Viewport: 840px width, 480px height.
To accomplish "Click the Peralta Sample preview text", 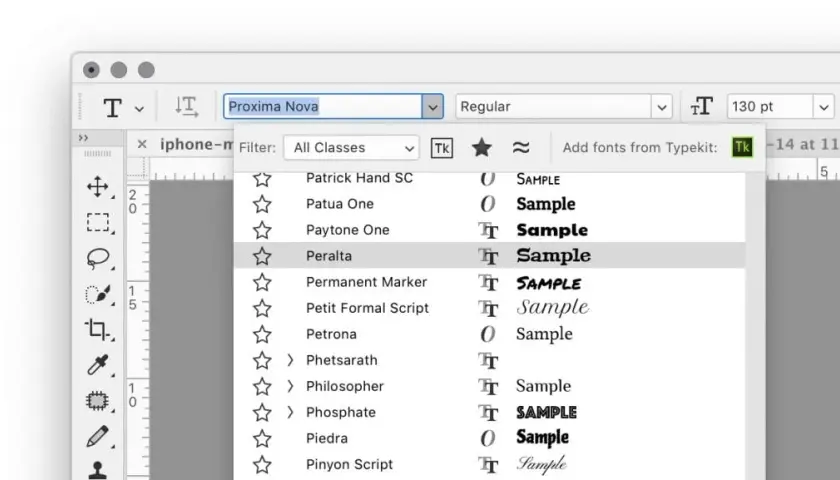I will pyautogui.click(x=553, y=256).
